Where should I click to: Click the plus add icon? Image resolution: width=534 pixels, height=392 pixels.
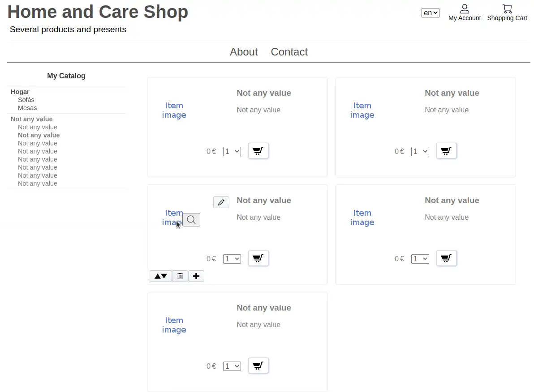pyautogui.click(x=196, y=276)
